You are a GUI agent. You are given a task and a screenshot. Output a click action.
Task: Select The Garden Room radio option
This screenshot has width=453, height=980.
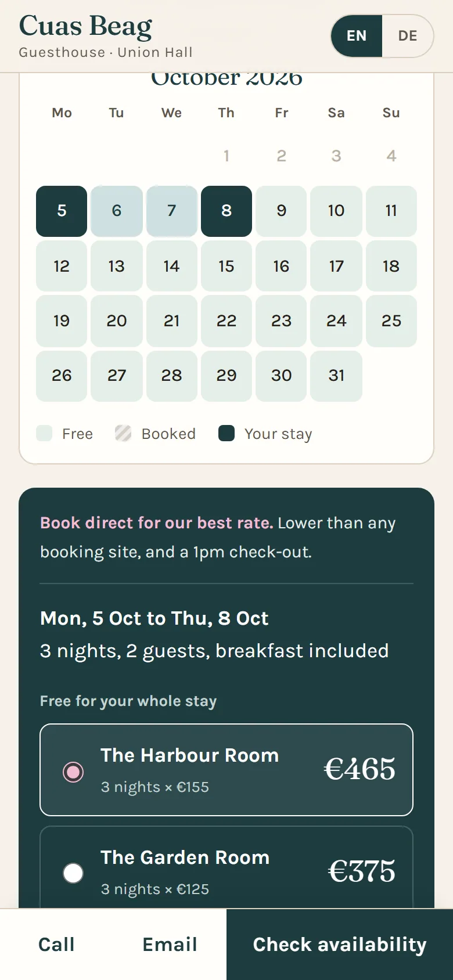(73, 873)
